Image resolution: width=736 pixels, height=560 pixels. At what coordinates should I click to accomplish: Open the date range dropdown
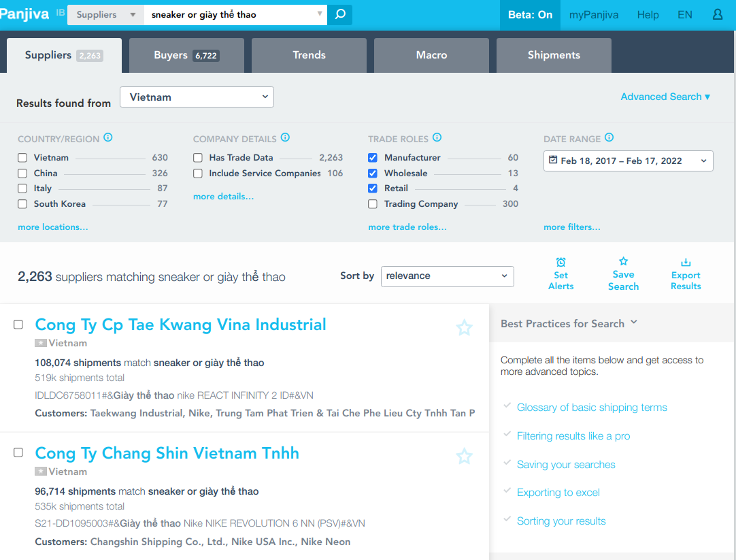628,161
